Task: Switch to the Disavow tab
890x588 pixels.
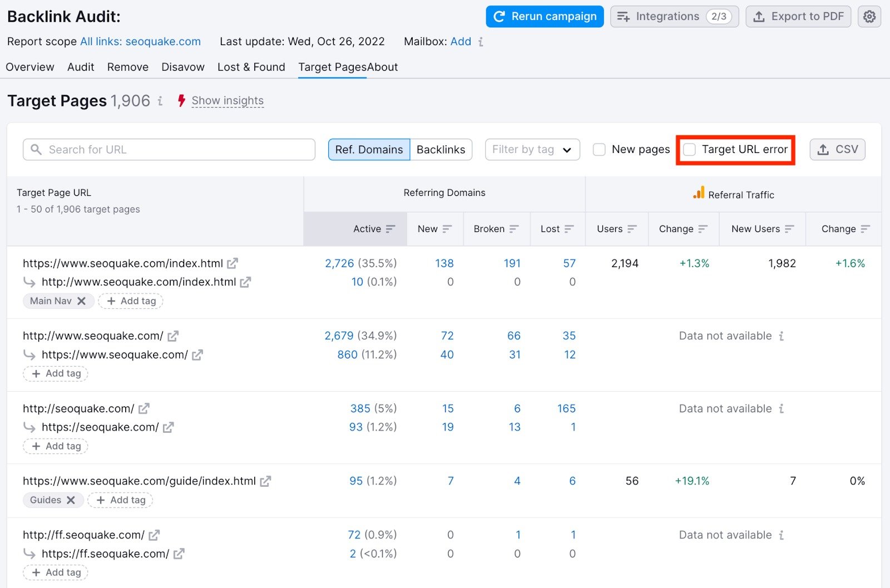Action: point(182,67)
